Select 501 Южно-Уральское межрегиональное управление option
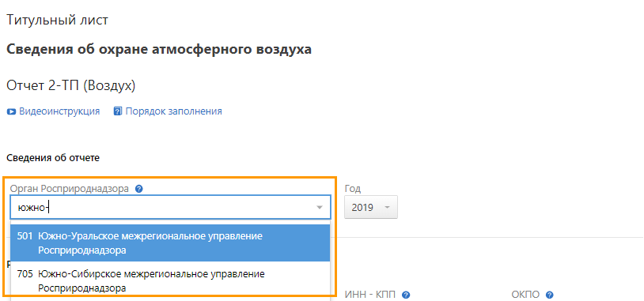Screen dimensions: 644x301 coord(170,243)
